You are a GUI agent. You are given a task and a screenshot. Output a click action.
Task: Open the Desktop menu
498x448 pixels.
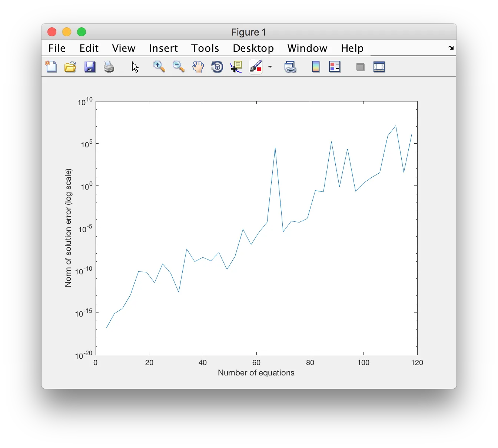[x=253, y=48]
